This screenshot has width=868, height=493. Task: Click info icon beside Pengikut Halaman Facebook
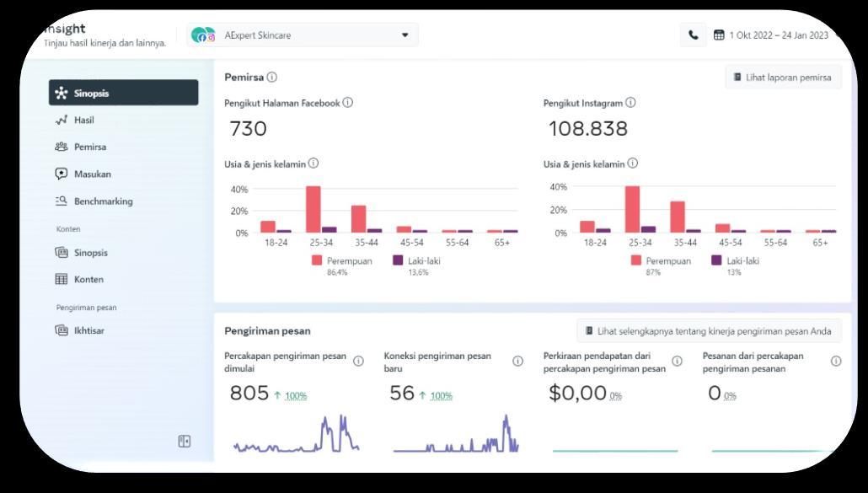[348, 102]
